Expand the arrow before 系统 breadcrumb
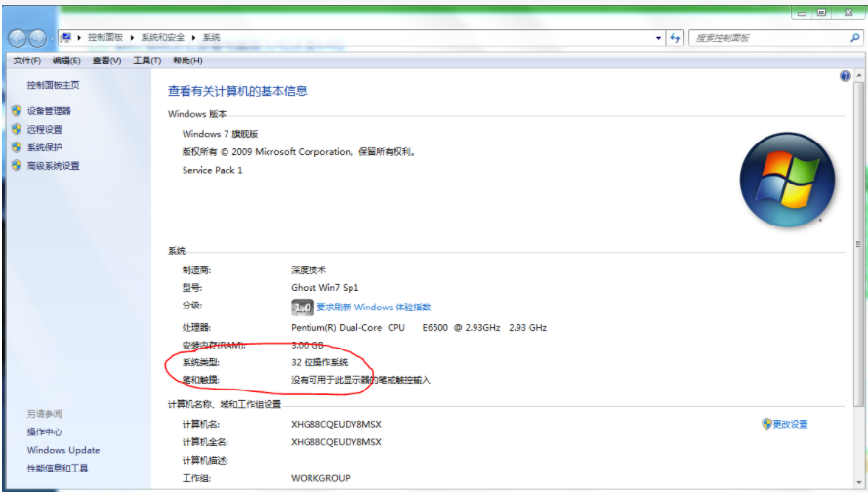This screenshot has width=868, height=492. [193, 38]
